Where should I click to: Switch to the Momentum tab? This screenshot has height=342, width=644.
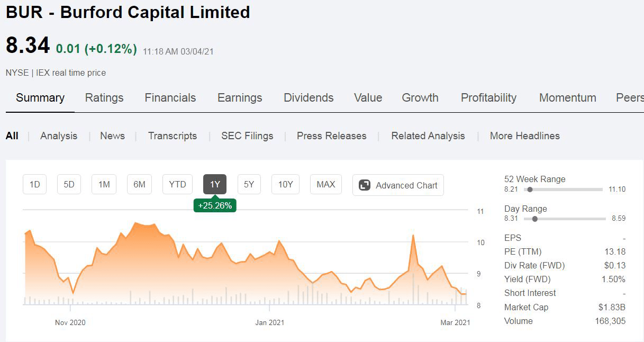pos(568,98)
